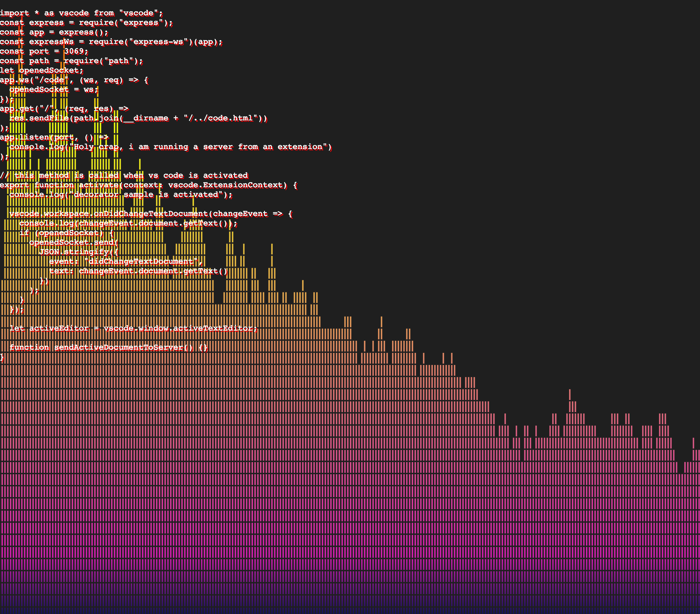
Task: Click the line 'const path = require("path");'
Action: tap(72, 61)
